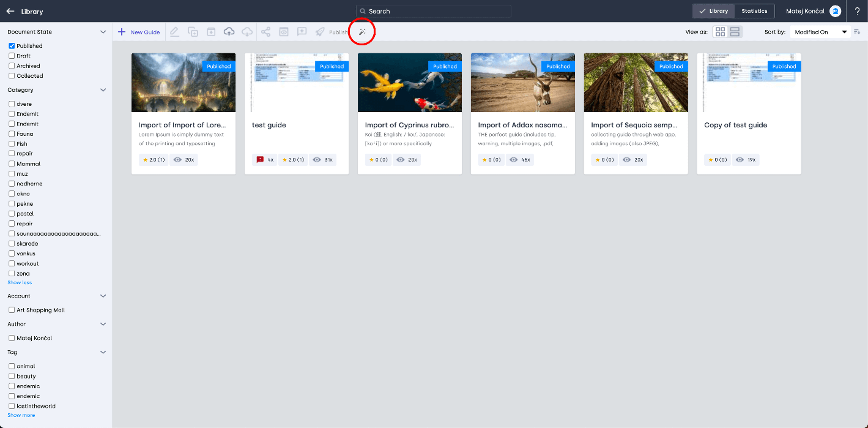The height and width of the screenshot is (428, 868).
Task: Select the Library tab
Action: point(714,11)
